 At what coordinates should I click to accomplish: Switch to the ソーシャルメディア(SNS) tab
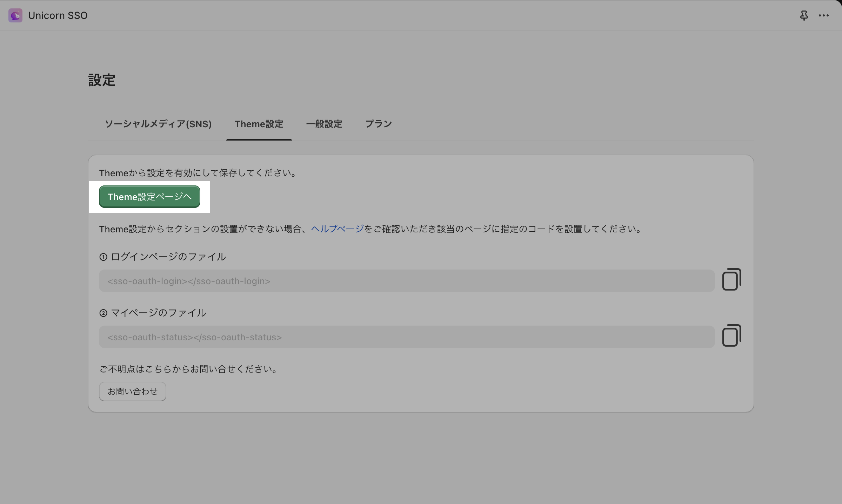pyautogui.click(x=158, y=124)
